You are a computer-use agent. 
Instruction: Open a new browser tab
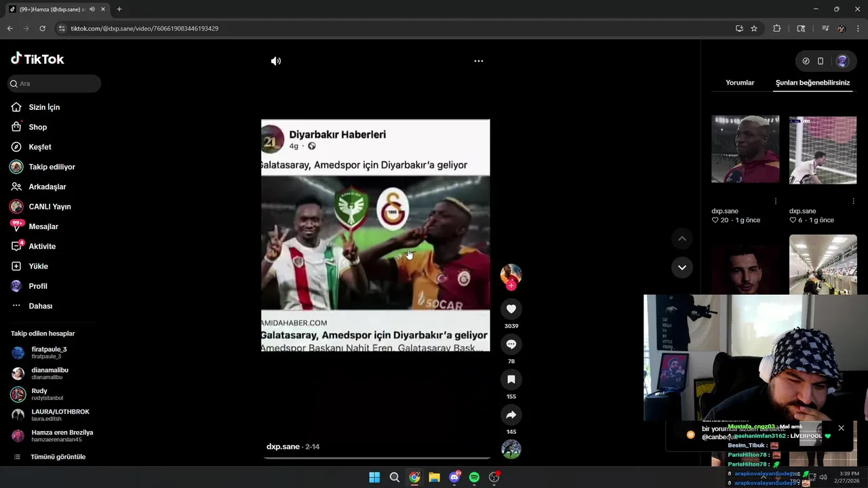(119, 9)
